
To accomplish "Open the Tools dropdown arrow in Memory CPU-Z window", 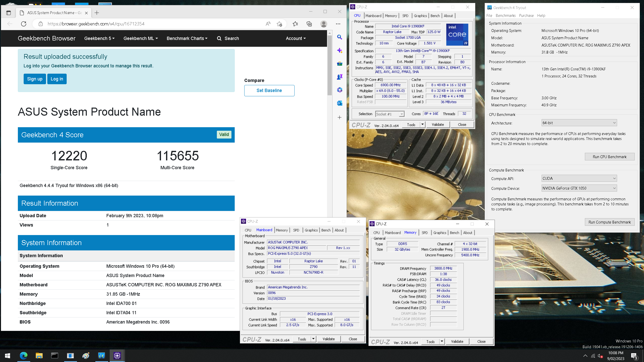I will [x=442, y=342].
